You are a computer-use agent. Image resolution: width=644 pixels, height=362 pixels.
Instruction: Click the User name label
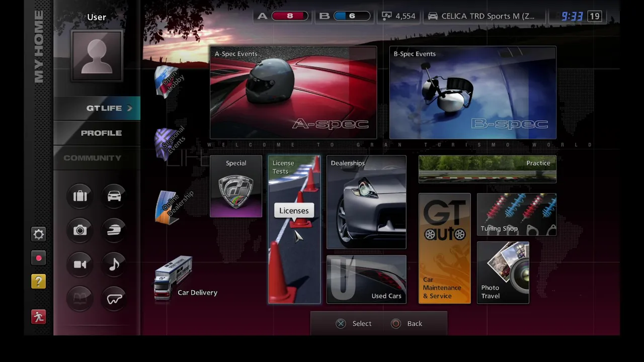pyautogui.click(x=97, y=17)
